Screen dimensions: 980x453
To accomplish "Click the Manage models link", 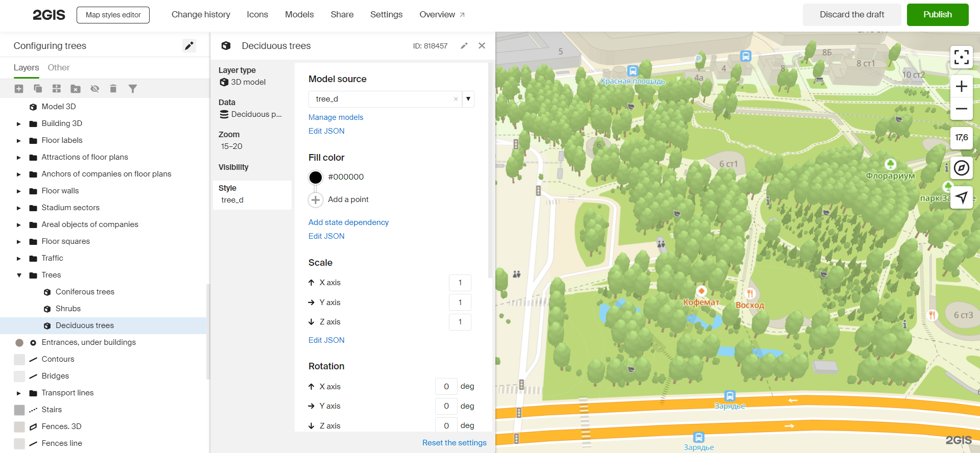I will point(336,117).
